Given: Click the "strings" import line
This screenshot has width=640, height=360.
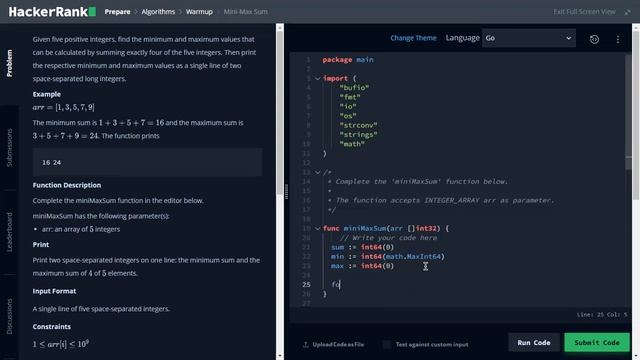Looking at the screenshot, I should pyautogui.click(x=358, y=135).
